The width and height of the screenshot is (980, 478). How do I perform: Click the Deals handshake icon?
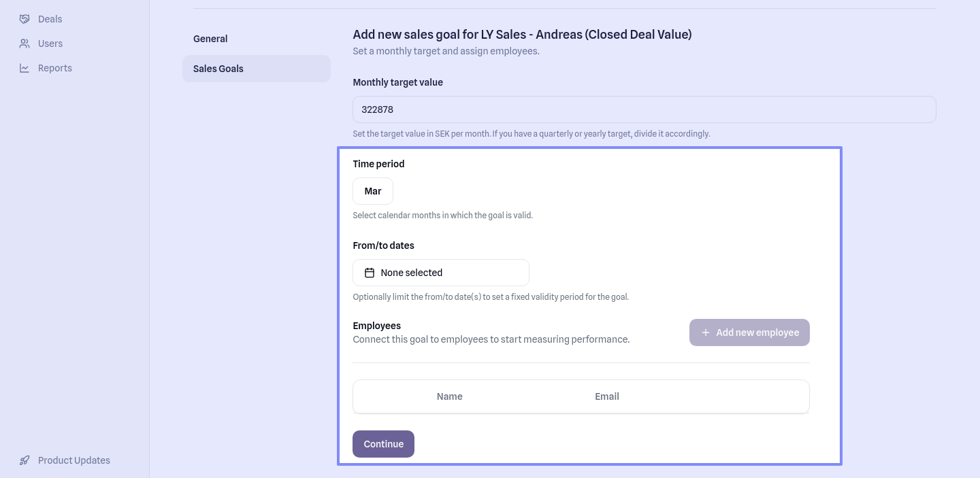click(x=24, y=19)
